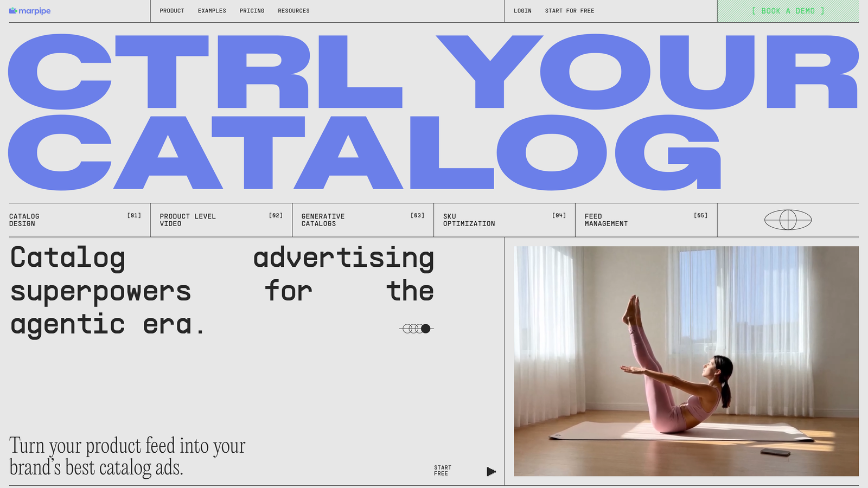
Task: Click the Turn your product feed tagline
Action: pos(127,456)
